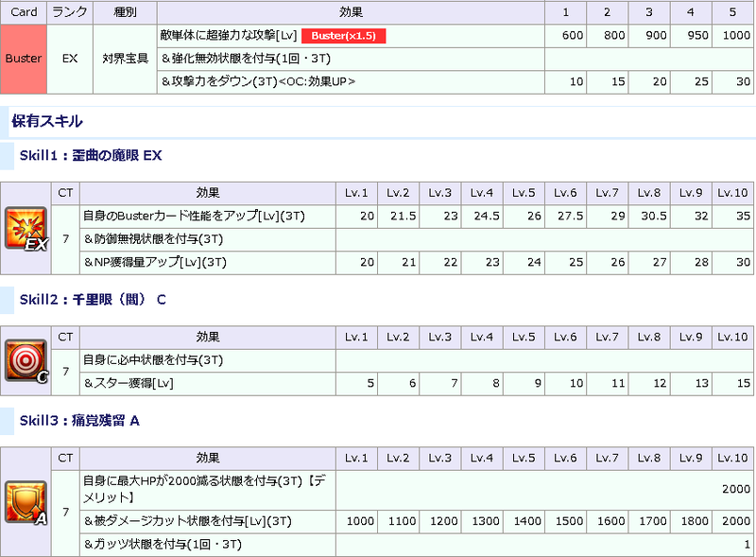Click Buster up value 35 at Lv.10
This screenshot has height=557, width=756.
[x=743, y=217]
